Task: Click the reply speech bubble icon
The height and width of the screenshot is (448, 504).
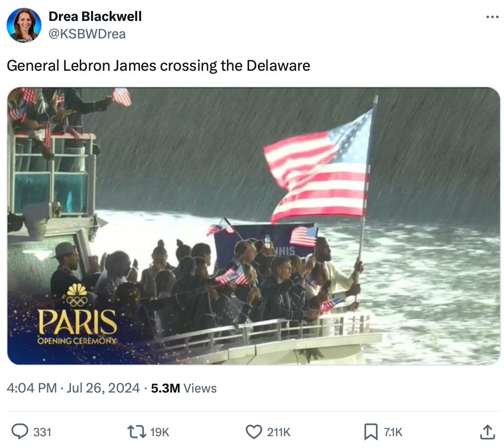Action: click(x=20, y=431)
